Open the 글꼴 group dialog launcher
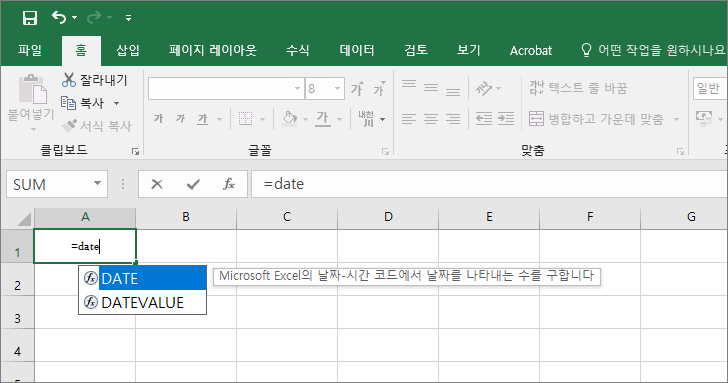Viewport: 728px width, 383px height. coord(385,151)
